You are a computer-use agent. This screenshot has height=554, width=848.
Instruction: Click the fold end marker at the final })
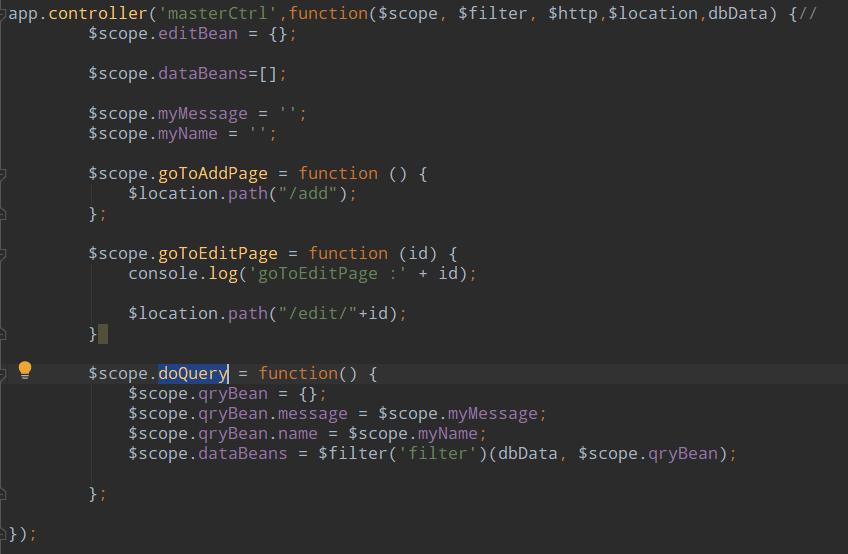pos(2,534)
